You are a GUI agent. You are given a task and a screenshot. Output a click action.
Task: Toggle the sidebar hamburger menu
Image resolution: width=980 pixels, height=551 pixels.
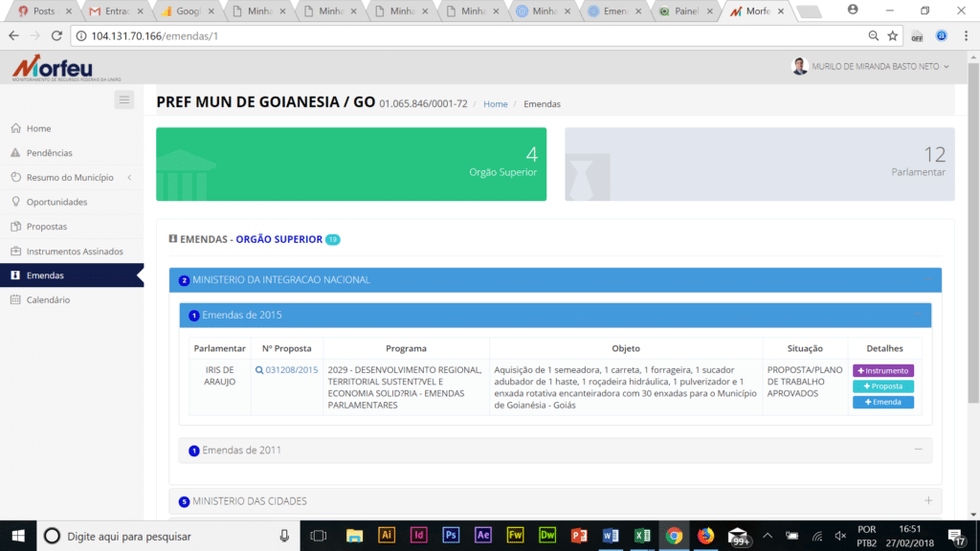click(123, 99)
